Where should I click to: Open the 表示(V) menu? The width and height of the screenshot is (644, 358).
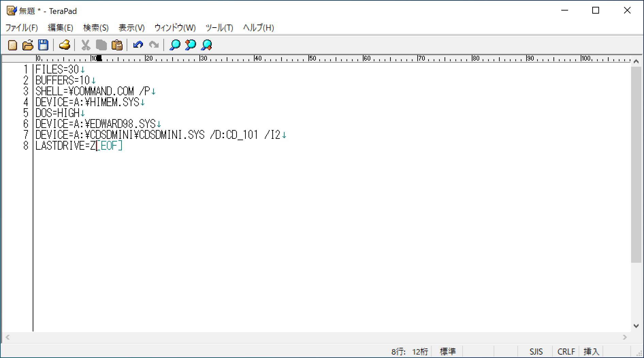tap(132, 28)
